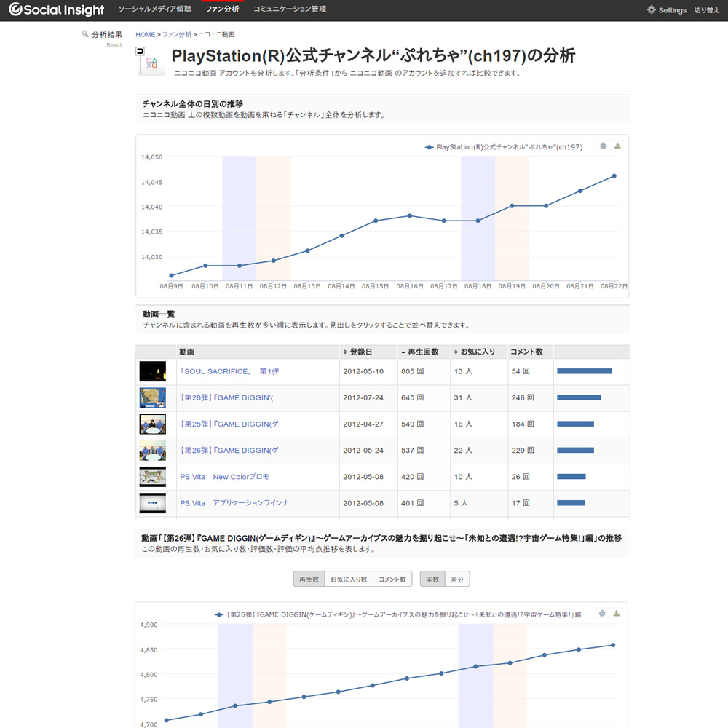Print the 第26弾 video trend chart

click(602, 613)
